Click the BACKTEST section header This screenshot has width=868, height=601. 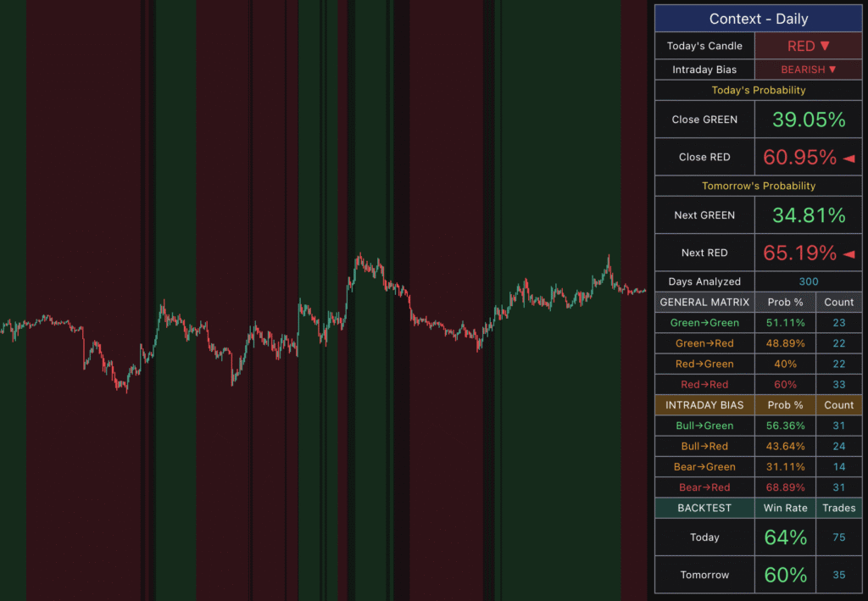pos(704,508)
